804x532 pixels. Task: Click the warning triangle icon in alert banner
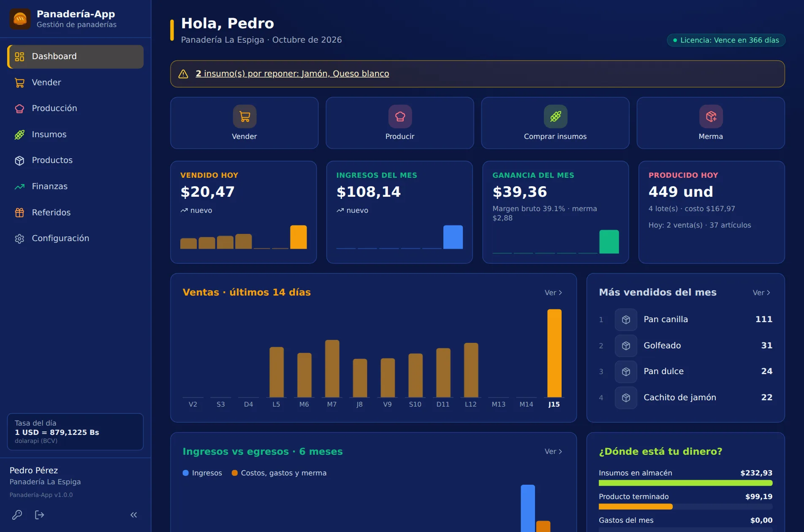pos(183,74)
